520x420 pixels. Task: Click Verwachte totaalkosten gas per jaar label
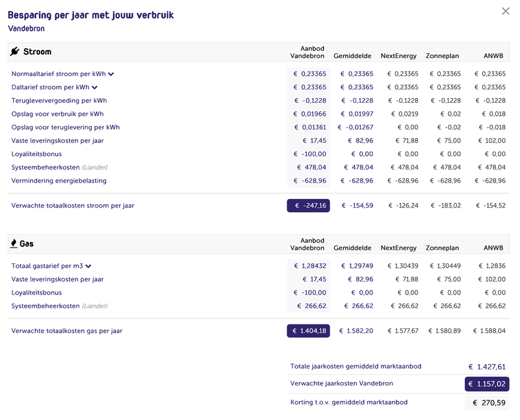click(67, 331)
